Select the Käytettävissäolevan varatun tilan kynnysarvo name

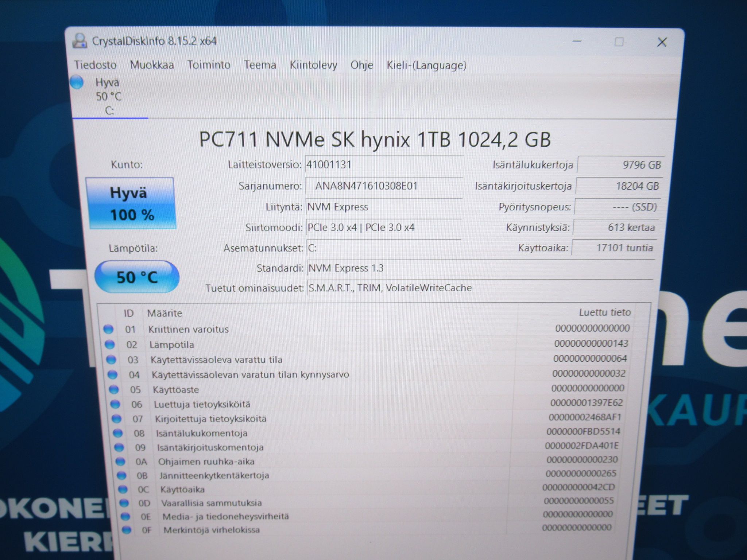click(x=250, y=374)
